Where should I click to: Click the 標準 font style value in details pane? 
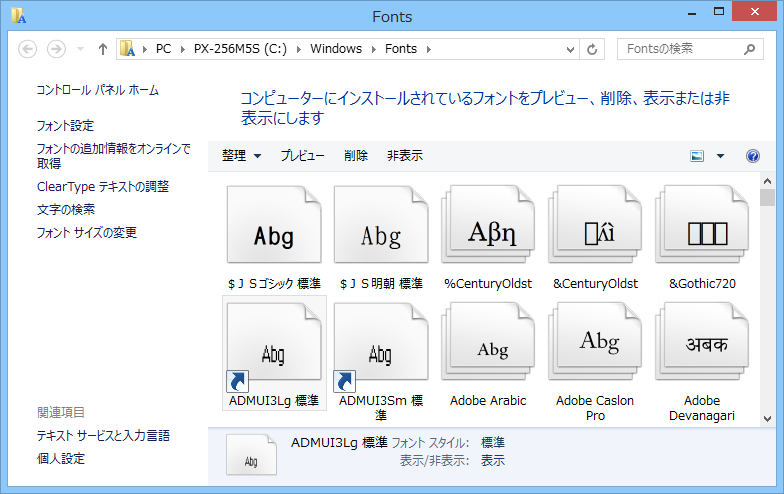pyautogui.click(x=492, y=442)
